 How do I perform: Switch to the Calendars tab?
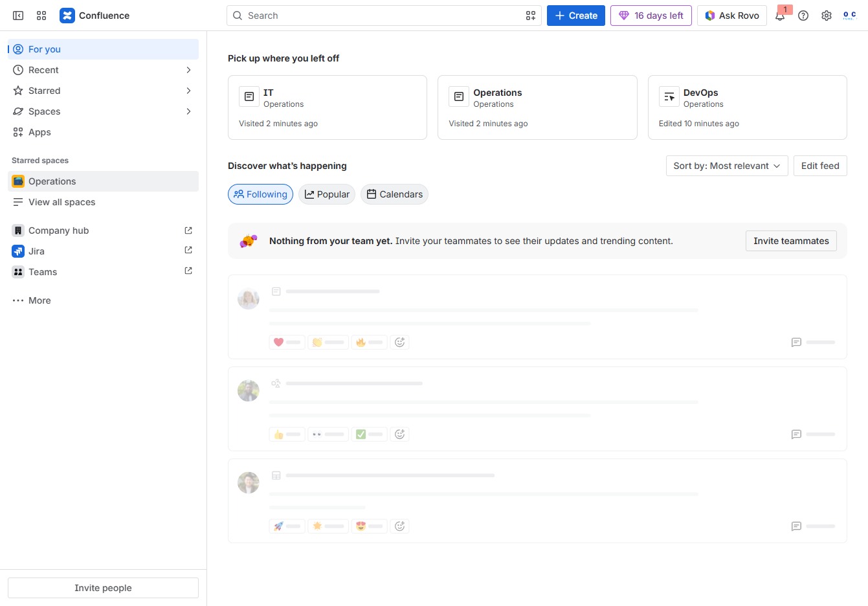pyautogui.click(x=394, y=194)
